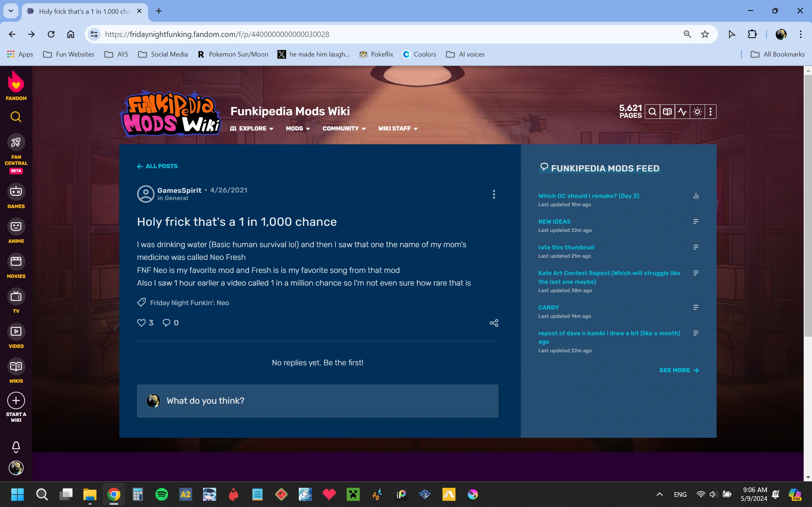The height and width of the screenshot is (507, 812).
Task: Bookmark this page with star icon
Action: pos(705,34)
